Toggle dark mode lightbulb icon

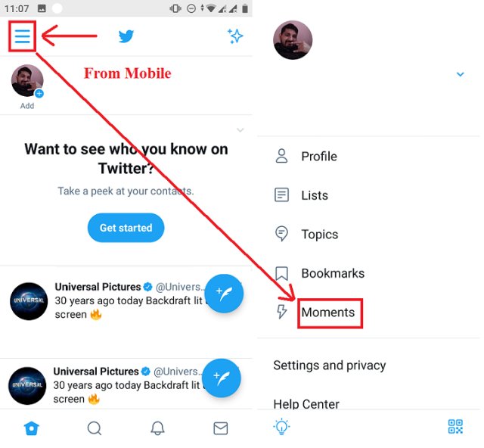coord(281,426)
